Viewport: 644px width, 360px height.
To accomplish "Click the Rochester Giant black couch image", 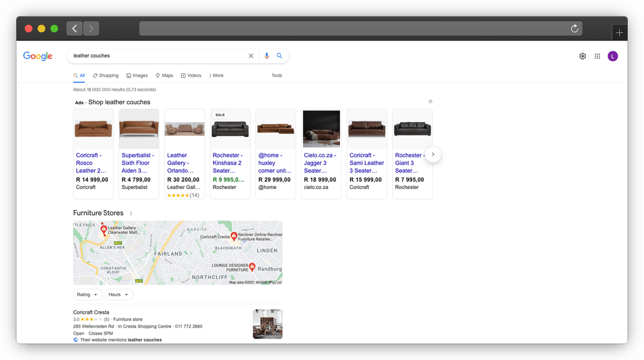I will (x=413, y=129).
